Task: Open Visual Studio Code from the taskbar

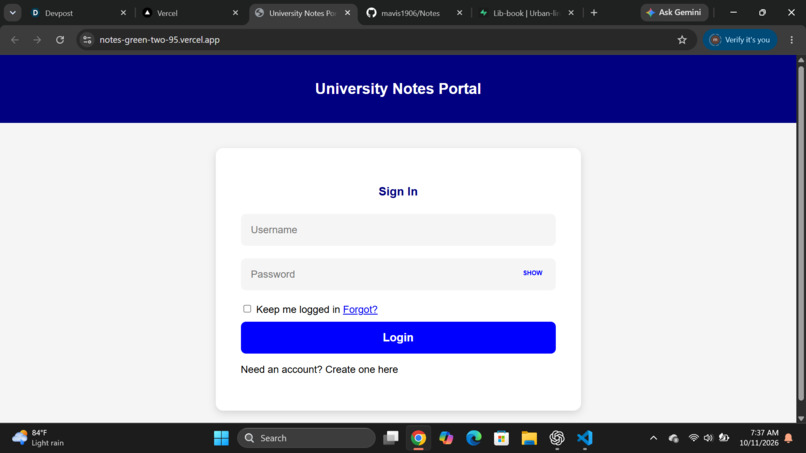Action: [x=584, y=438]
